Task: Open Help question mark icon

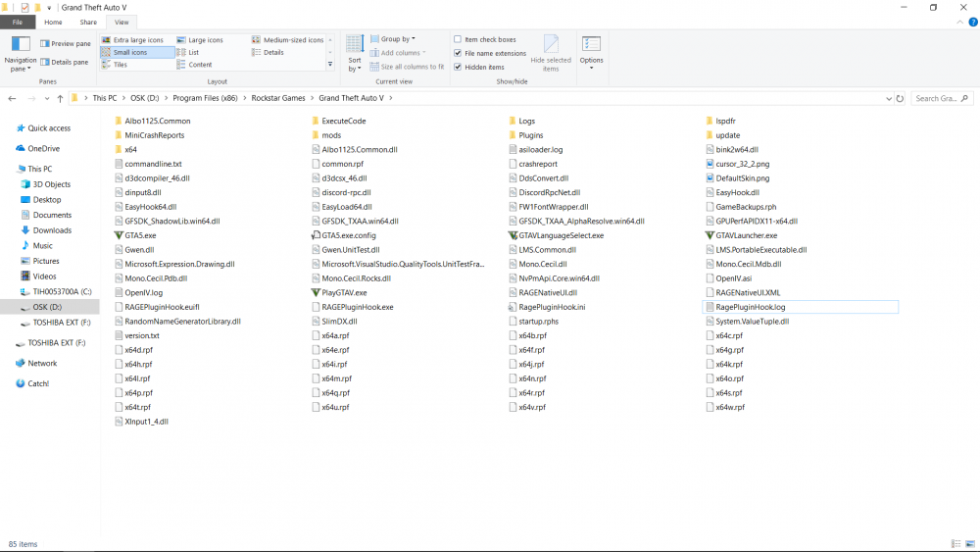Action: (x=973, y=22)
